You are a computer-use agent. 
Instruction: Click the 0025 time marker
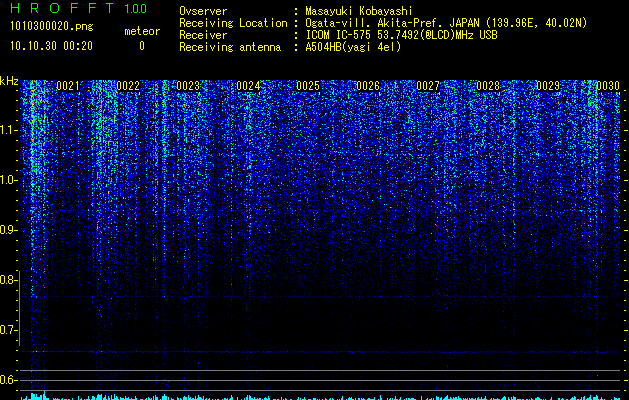click(x=308, y=86)
